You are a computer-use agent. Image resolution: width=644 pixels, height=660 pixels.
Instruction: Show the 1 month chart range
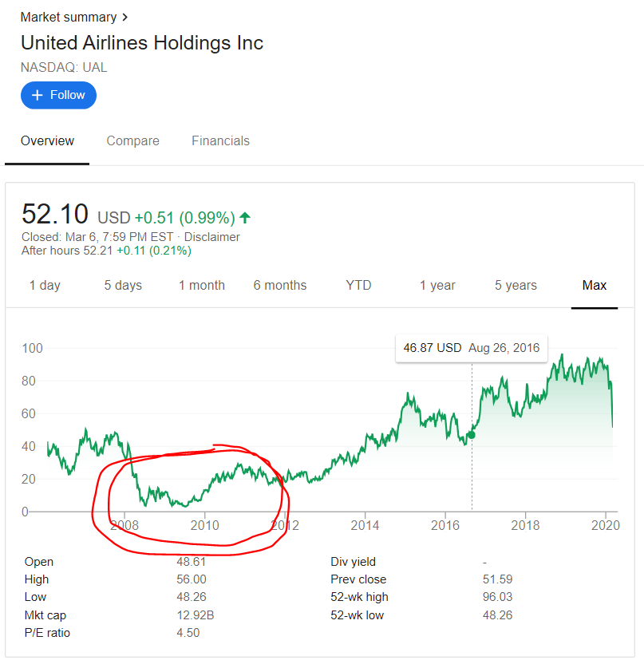pyautogui.click(x=201, y=286)
